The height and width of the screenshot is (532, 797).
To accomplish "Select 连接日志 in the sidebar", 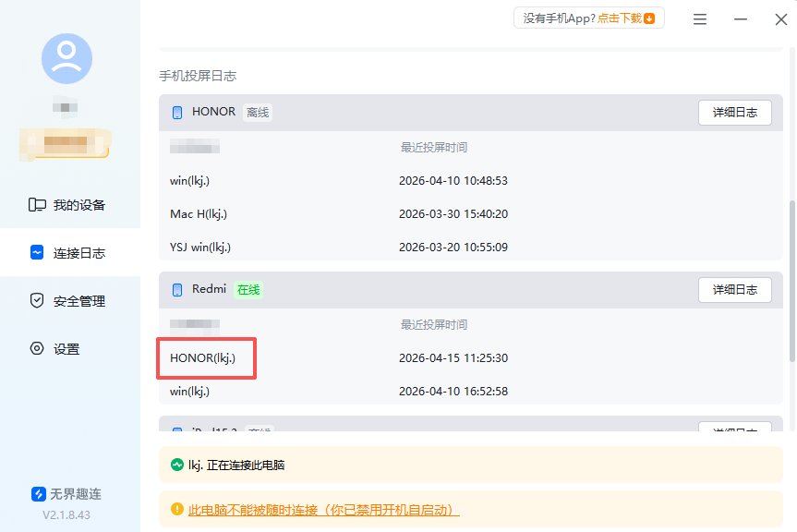I will 68,253.
